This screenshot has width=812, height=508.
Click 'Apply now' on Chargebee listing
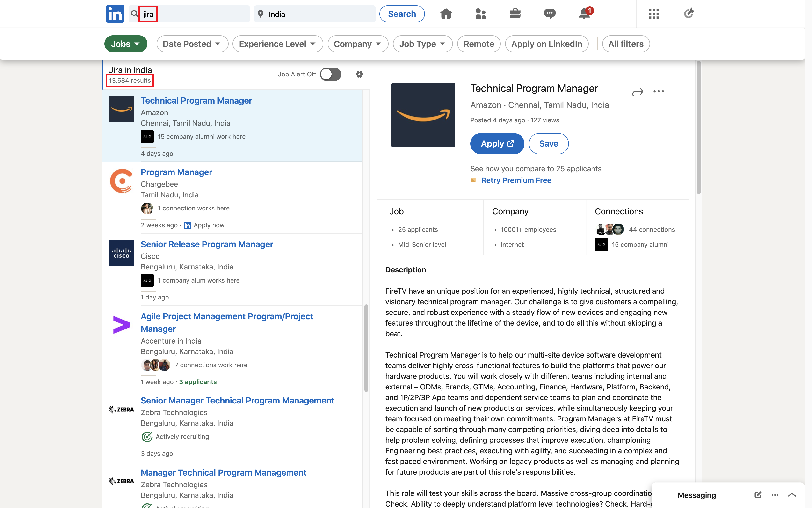pos(209,225)
